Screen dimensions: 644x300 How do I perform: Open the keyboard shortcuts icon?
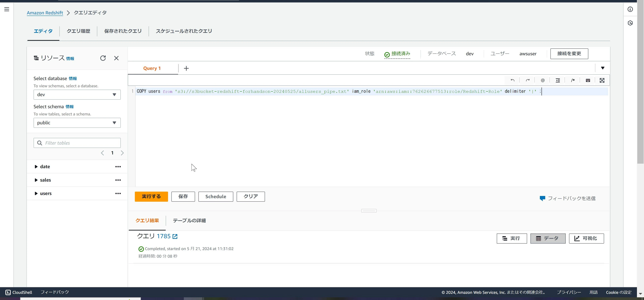588,80
